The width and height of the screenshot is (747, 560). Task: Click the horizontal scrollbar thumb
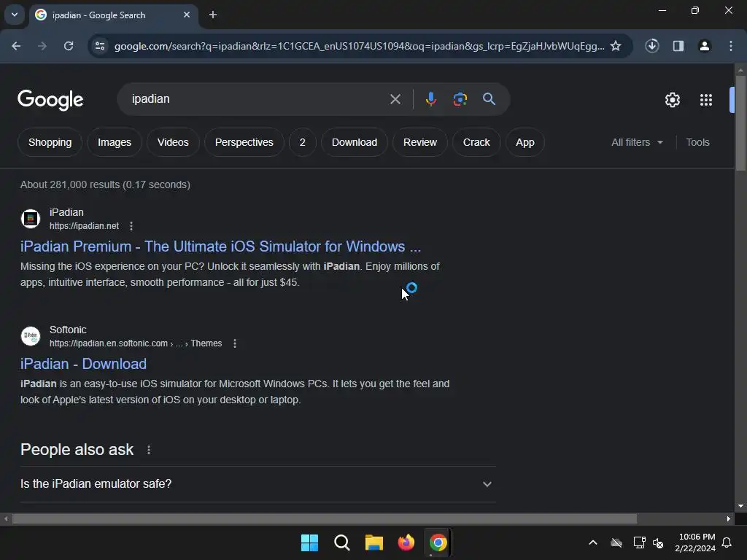pyautogui.click(x=324, y=518)
